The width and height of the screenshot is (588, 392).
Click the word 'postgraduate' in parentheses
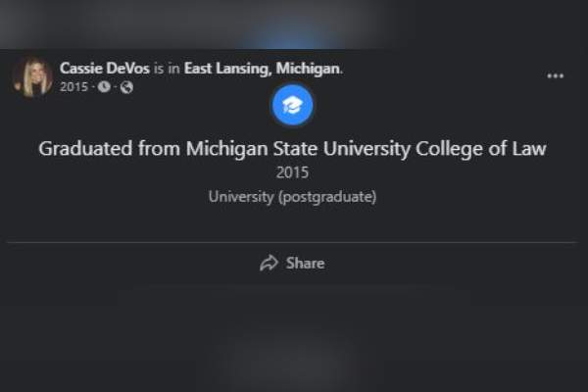[x=325, y=196]
